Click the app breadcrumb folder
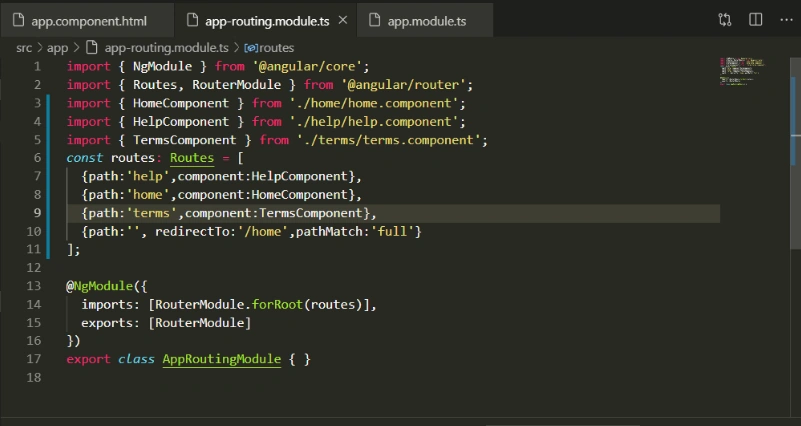The width and height of the screenshot is (801, 426). 57,48
